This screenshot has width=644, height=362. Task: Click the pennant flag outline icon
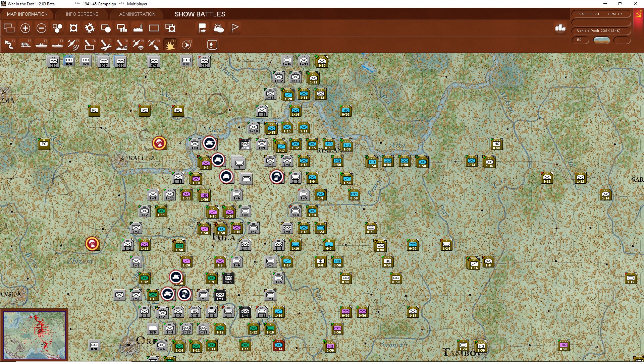point(235,28)
